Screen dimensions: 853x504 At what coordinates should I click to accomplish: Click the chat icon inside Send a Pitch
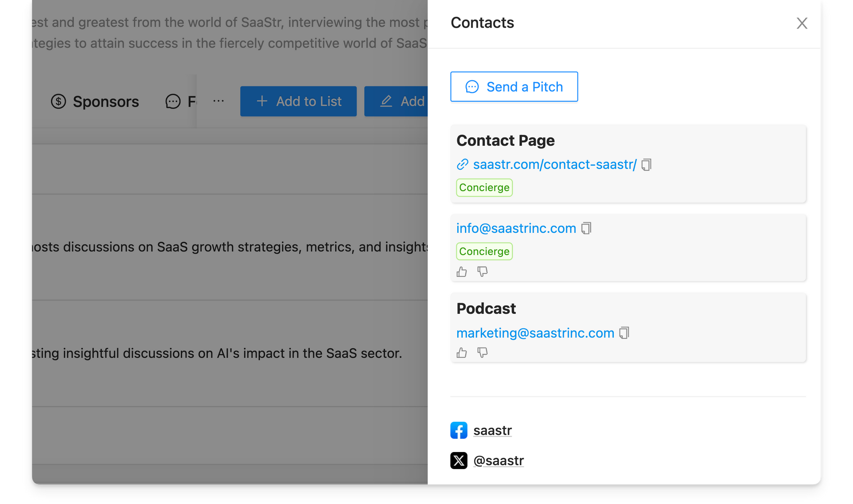(471, 87)
